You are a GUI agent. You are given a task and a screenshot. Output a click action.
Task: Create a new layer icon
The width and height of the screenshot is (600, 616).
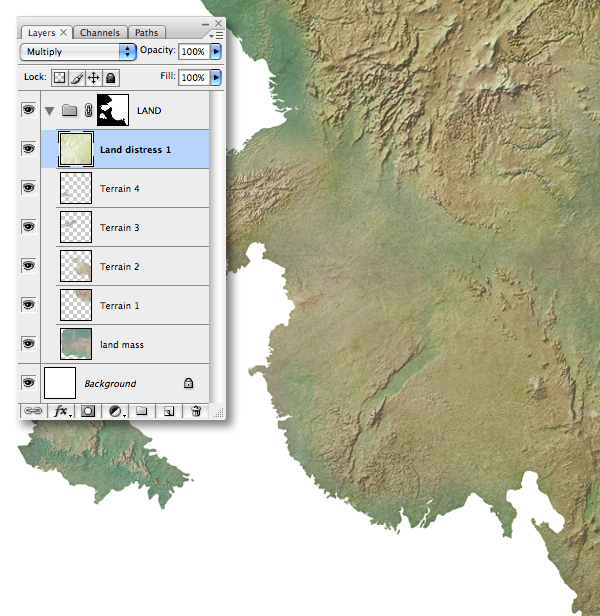(169, 411)
